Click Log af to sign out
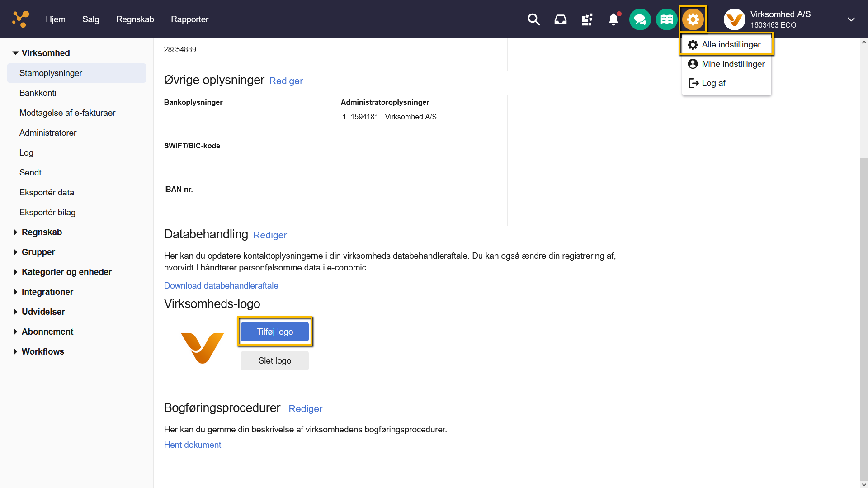 click(x=713, y=83)
